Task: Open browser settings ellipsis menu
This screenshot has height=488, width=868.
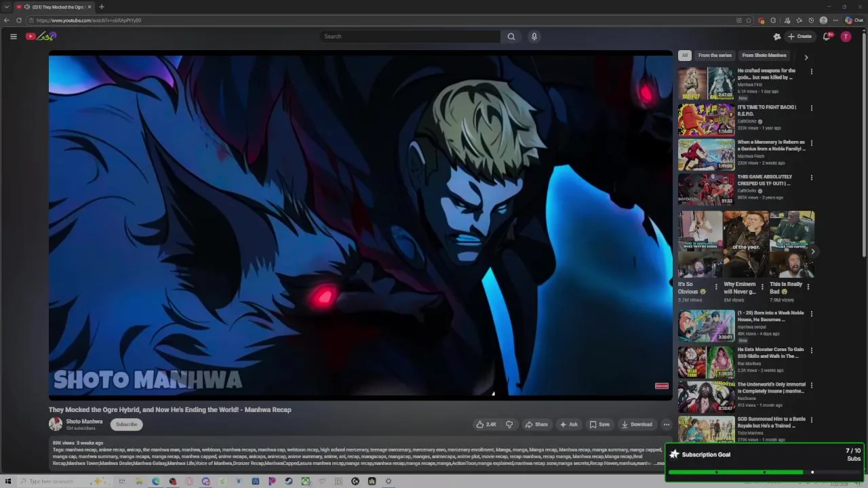Action: [835, 20]
